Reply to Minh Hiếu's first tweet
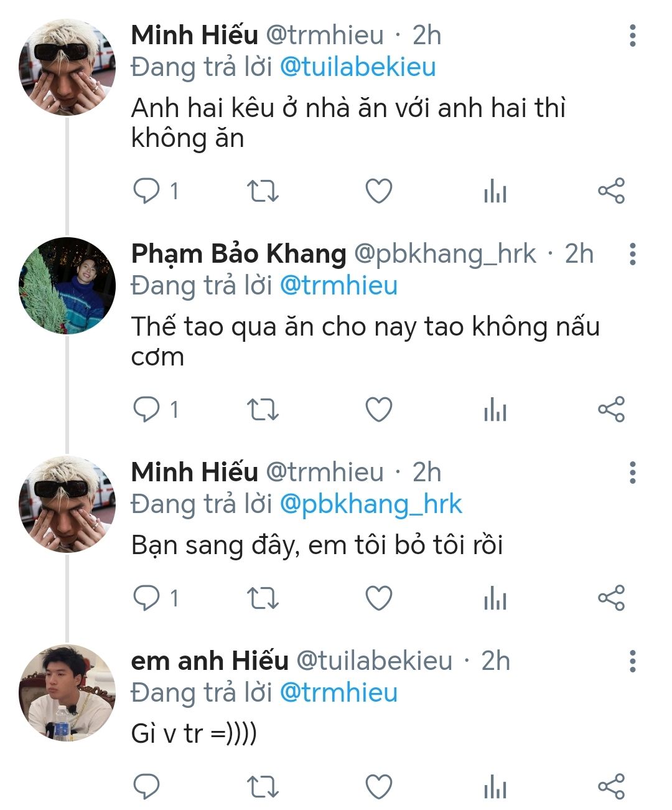The image size is (672, 810). [x=147, y=191]
